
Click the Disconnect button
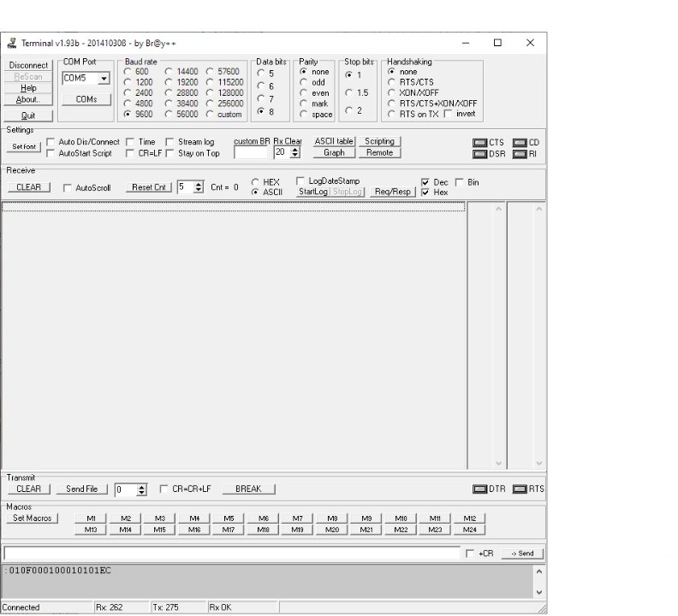pyautogui.click(x=28, y=65)
